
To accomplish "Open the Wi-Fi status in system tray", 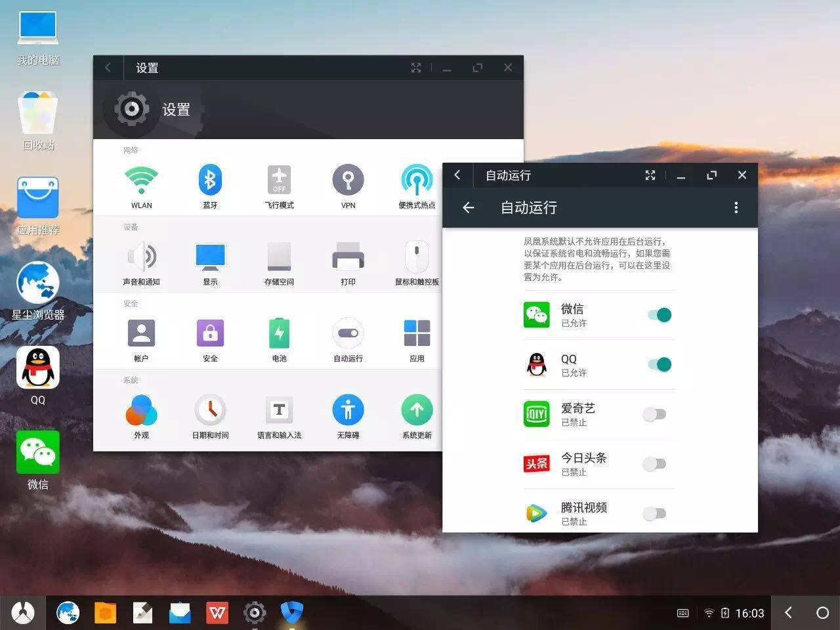I will 709,613.
